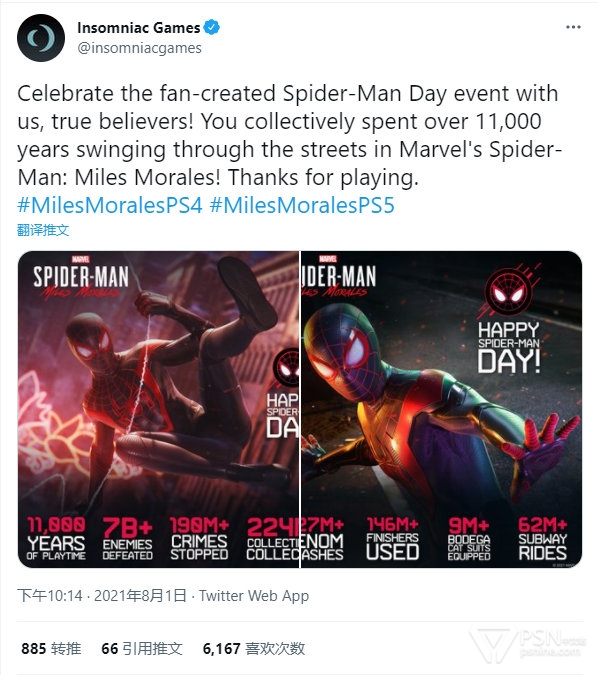
Task: Click the blue verified badge icon
Action: pyautogui.click(x=211, y=28)
